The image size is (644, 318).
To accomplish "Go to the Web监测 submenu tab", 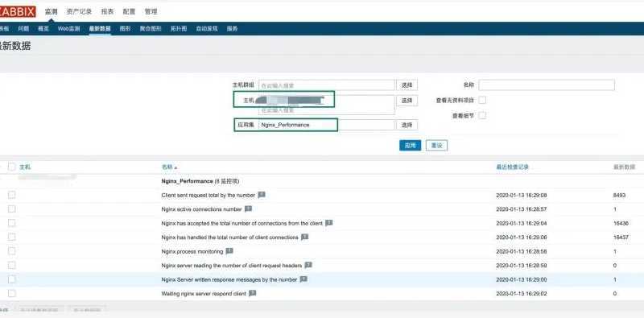I will (x=68, y=29).
